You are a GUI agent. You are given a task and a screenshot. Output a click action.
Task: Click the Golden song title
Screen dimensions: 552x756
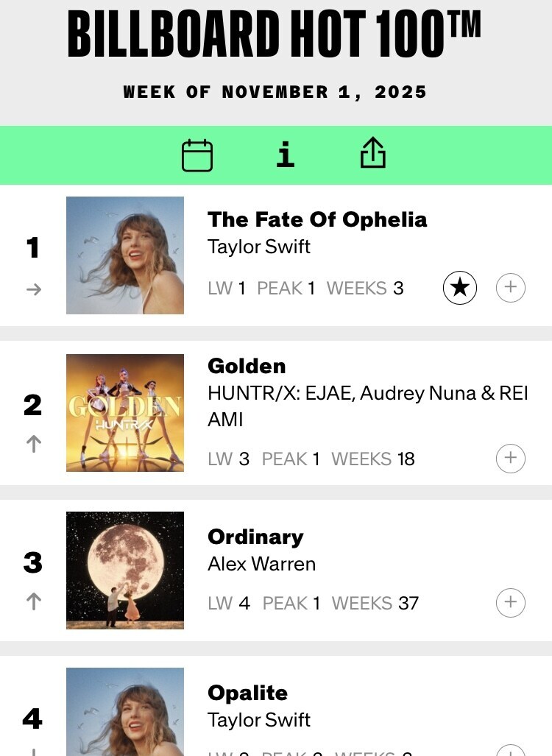247,366
